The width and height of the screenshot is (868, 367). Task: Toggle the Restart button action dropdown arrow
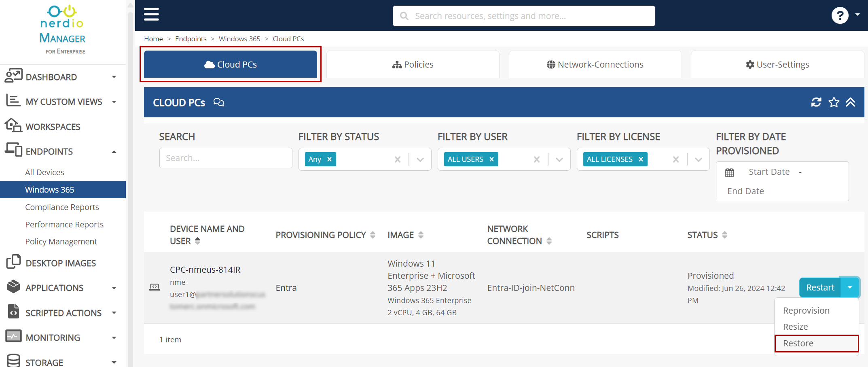point(850,287)
